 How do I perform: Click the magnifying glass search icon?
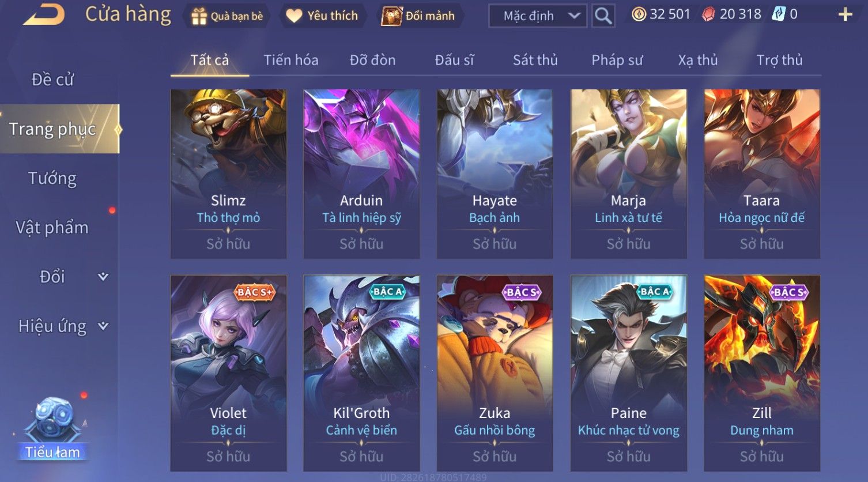click(x=603, y=16)
